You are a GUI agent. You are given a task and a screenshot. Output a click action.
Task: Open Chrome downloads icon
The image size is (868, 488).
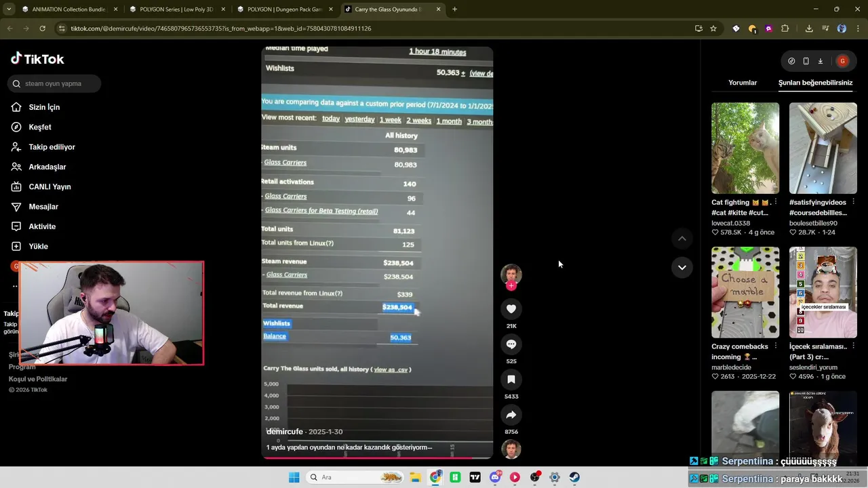pyautogui.click(x=809, y=28)
